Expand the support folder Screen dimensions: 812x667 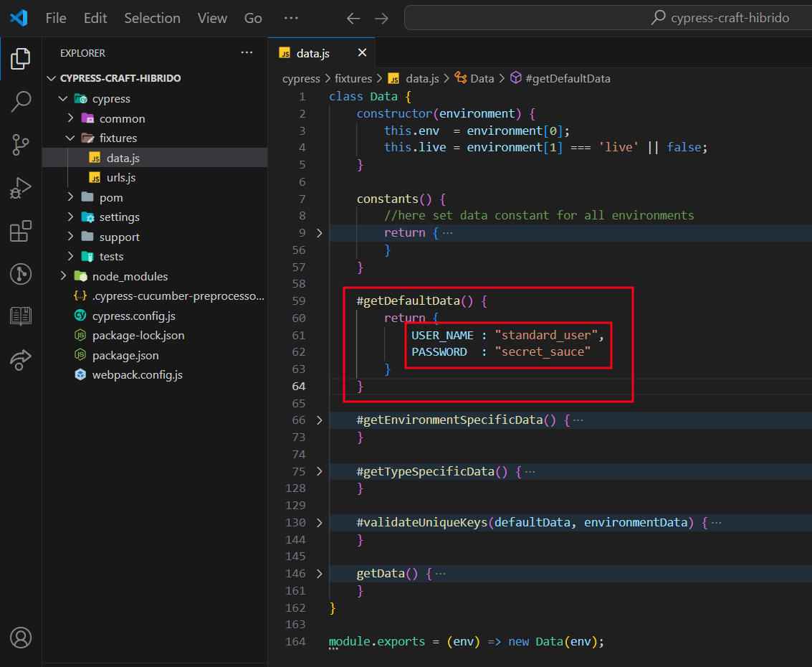coord(70,237)
